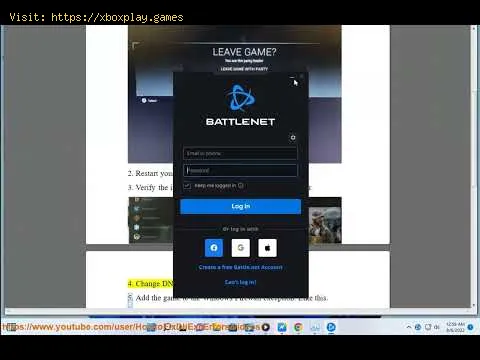The height and width of the screenshot is (360, 480).
Task: Open Battle.net login settings gear
Action: [x=293, y=137]
